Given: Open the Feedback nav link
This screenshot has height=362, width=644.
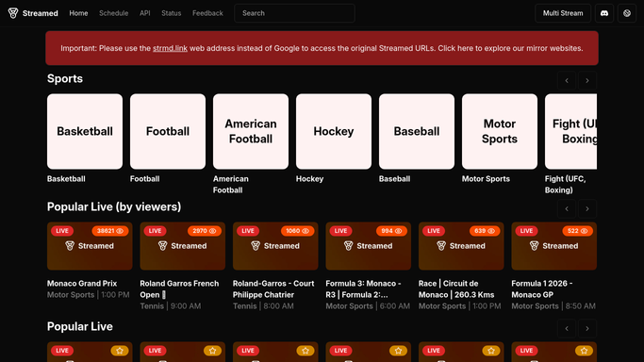Looking at the screenshot, I should click(207, 13).
